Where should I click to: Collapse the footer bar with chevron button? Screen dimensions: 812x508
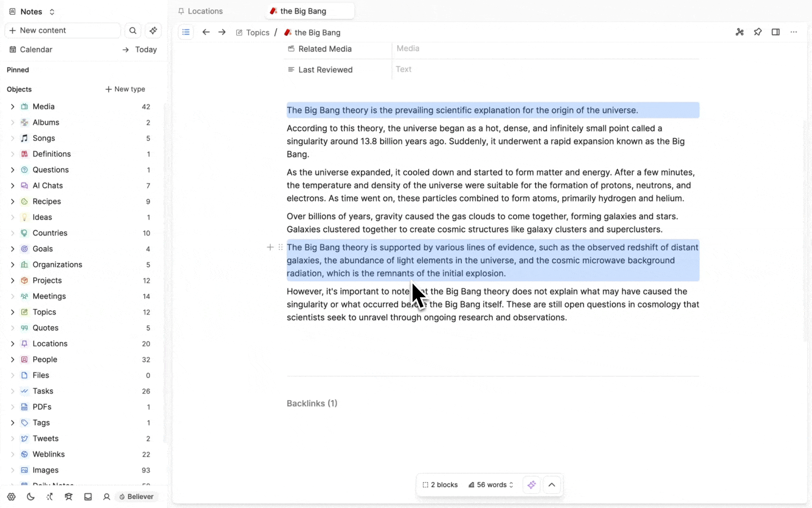coord(552,484)
